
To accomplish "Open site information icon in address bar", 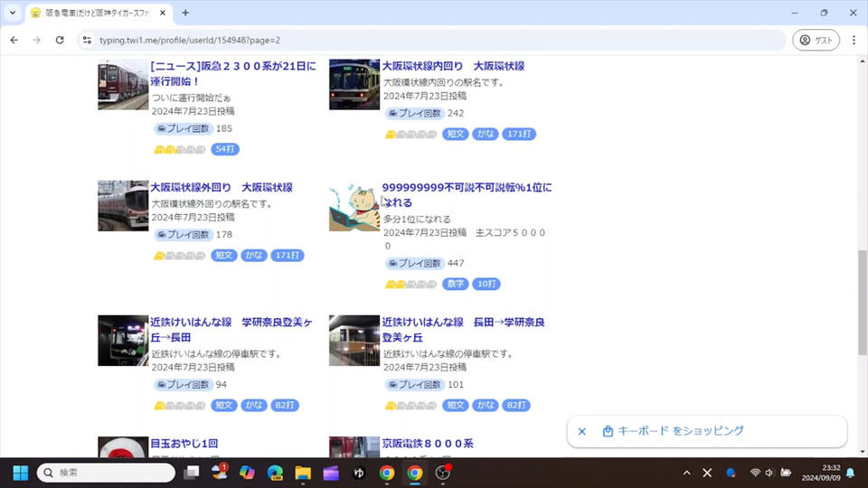I will coord(87,40).
